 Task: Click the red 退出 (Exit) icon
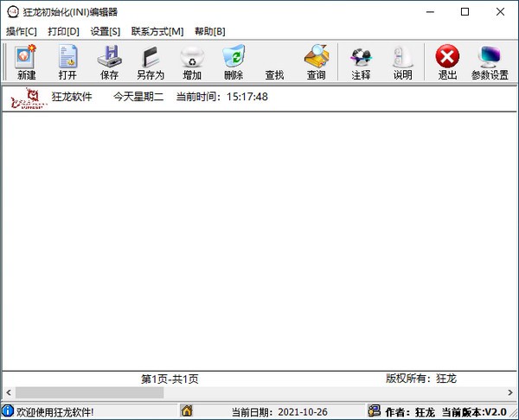click(x=447, y=56)
